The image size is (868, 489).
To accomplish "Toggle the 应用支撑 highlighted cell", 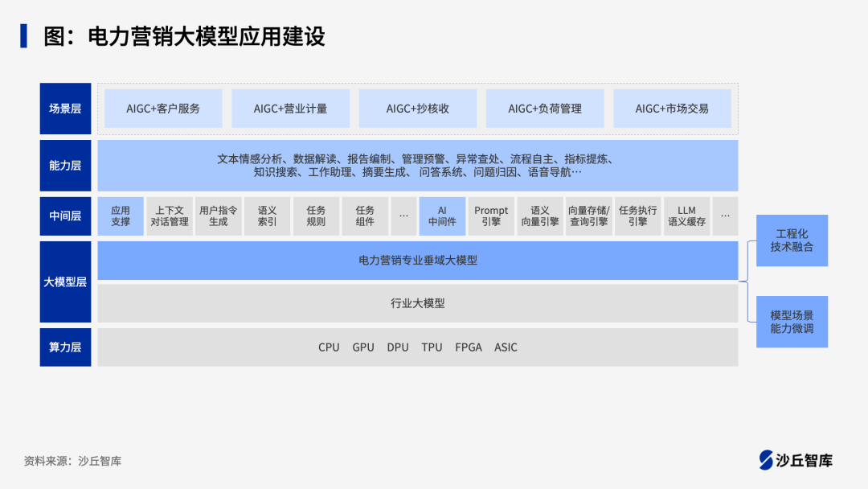I will (119, 216).
